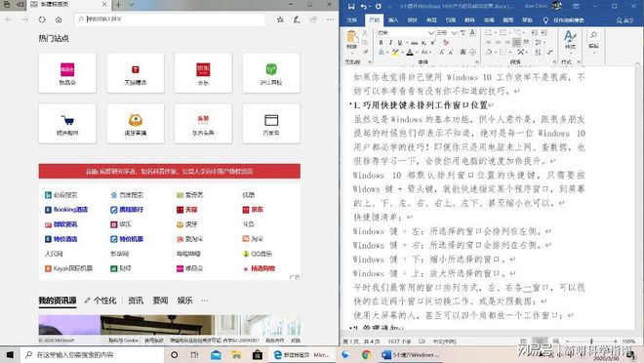This screenshot has width=644, height=363.
Task: Toggle superscript in Word font group
Action: click(x=433, y=42)
